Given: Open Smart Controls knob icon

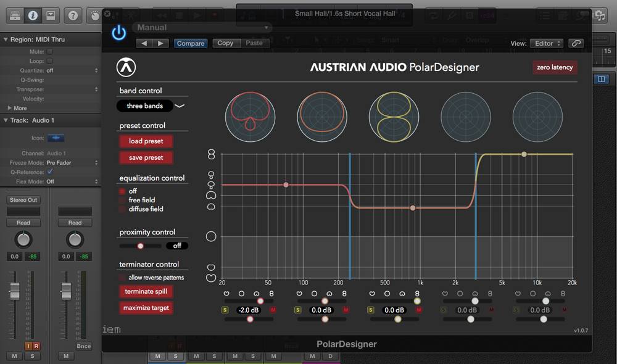Looking at the screenshot, I should 95,15.
